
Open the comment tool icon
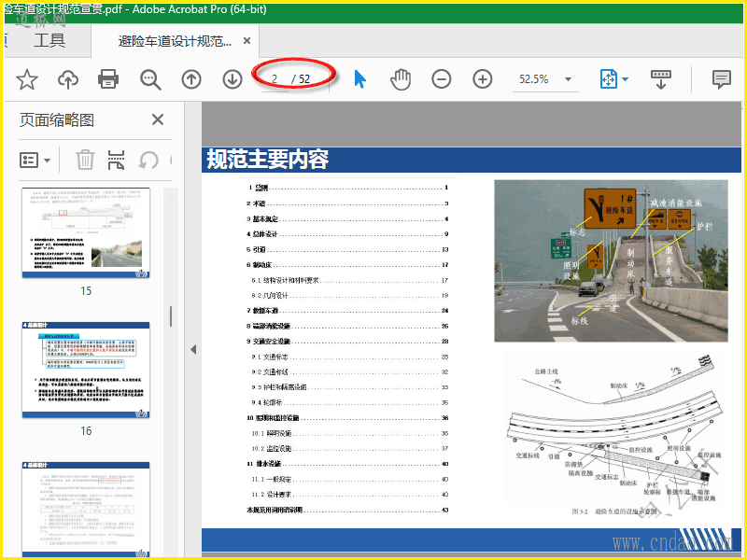coord(721,79)
